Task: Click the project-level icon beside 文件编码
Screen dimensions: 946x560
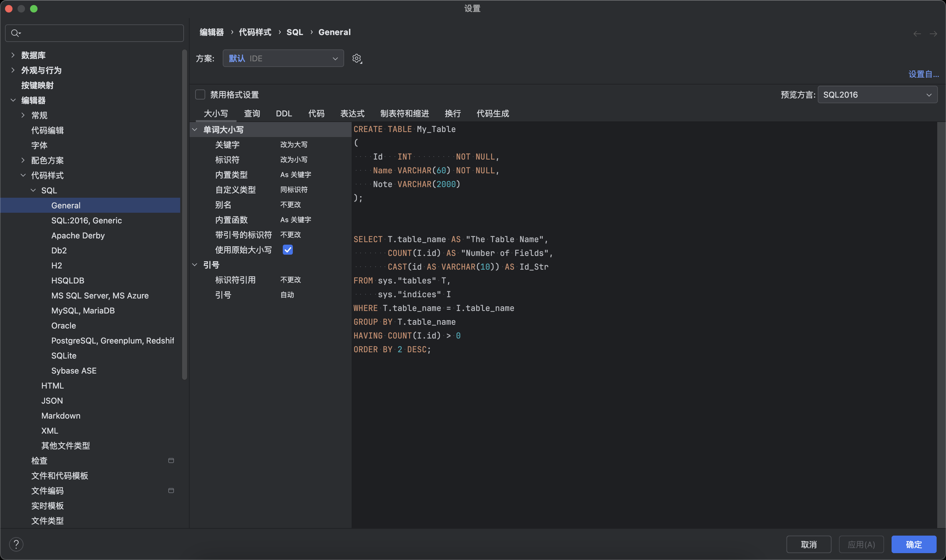Action: [171, 491]
